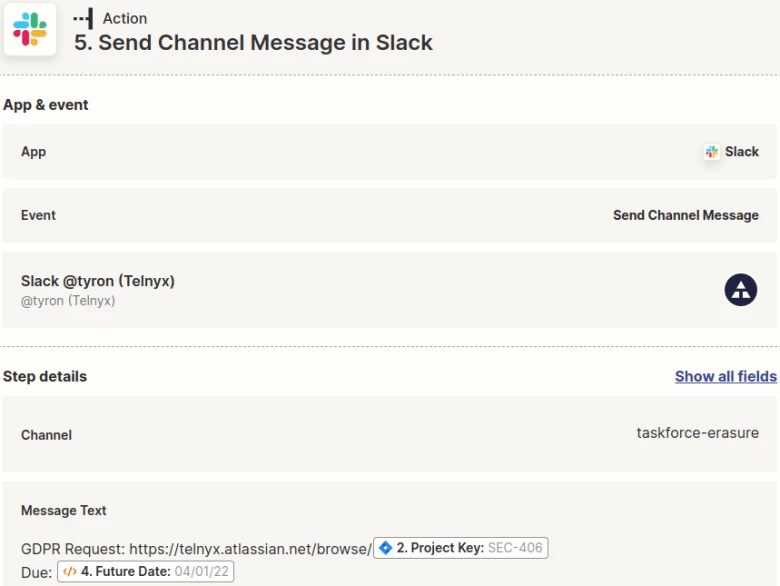
Task: Click the 'Due:' text in message
Action: (x=36, y=573)
